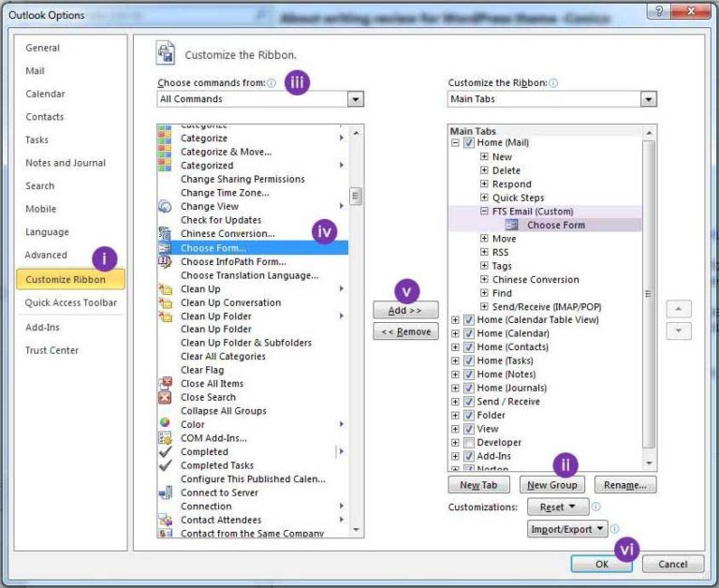The width and height of the screenshot is (719, 588).
Task: Click the << Remove button
Action: point(405,331)
